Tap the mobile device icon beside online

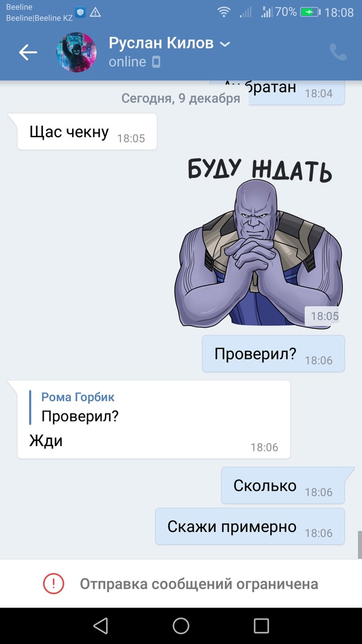click(x=156, y=62)
